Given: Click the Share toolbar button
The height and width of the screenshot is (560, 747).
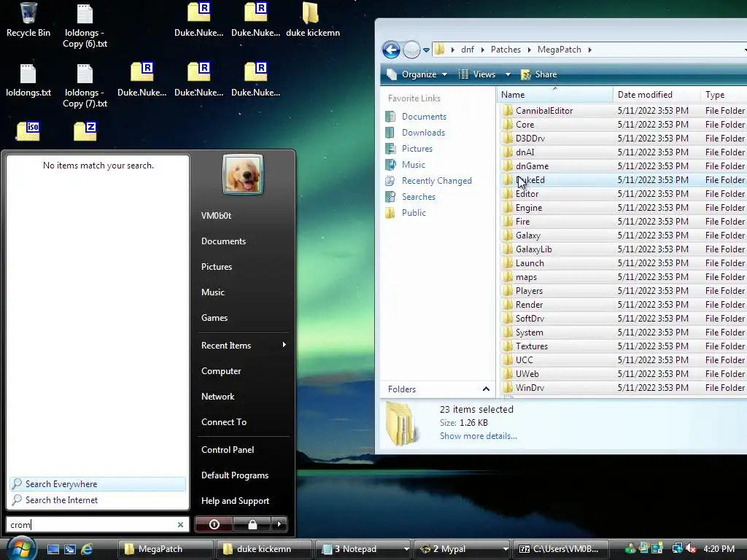Looking at the screenshot, I should point(539,74).
